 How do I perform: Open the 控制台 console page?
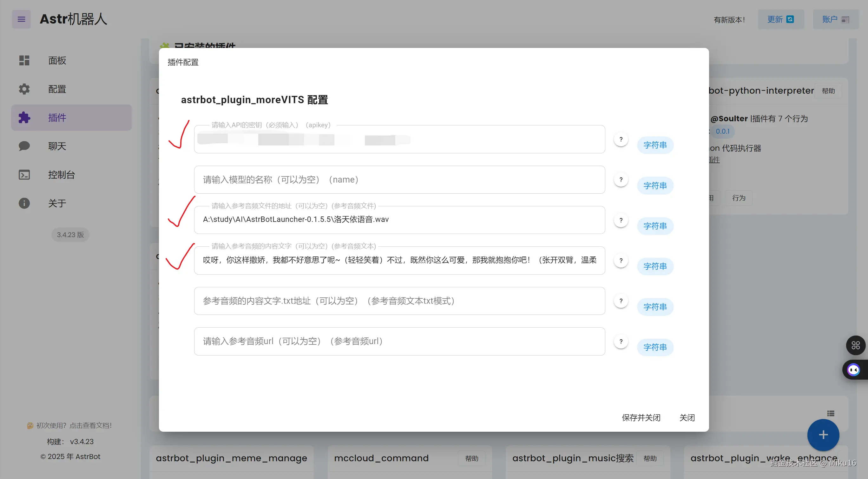61,175
